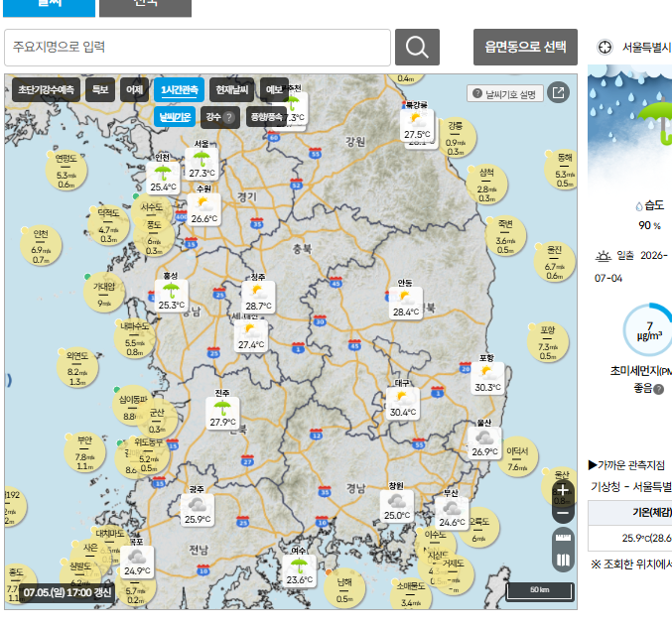
Task: Open the 날씨기호 설명 legend
Action: [505, 93]
